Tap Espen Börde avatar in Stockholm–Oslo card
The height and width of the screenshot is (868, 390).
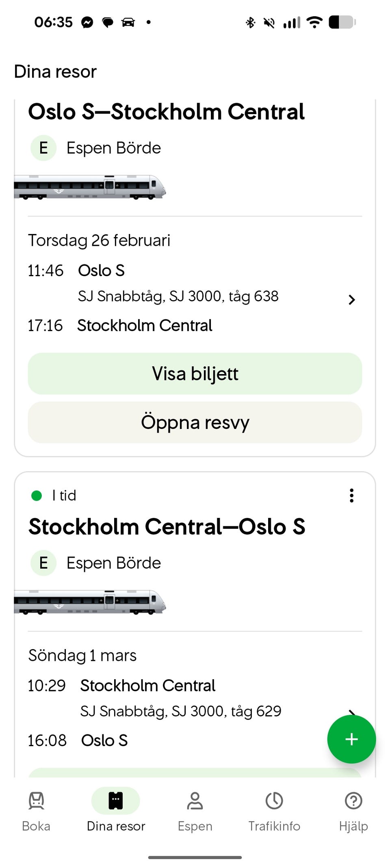click(x=43, y=563)
